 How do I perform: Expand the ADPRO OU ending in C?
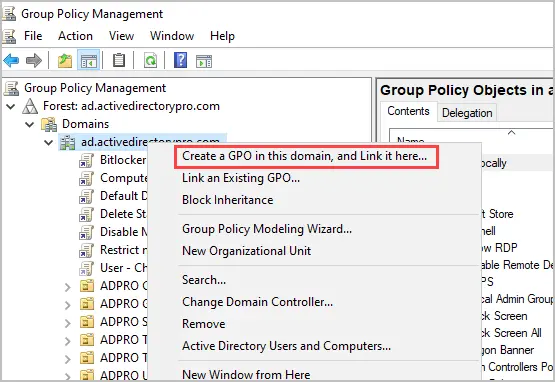coord(68,287)
